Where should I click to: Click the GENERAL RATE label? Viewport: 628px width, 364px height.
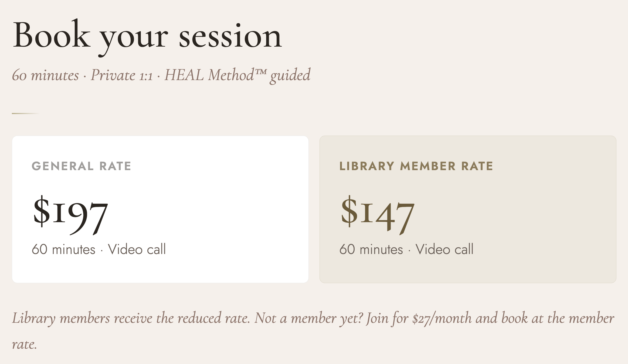(x=82, y=166)
